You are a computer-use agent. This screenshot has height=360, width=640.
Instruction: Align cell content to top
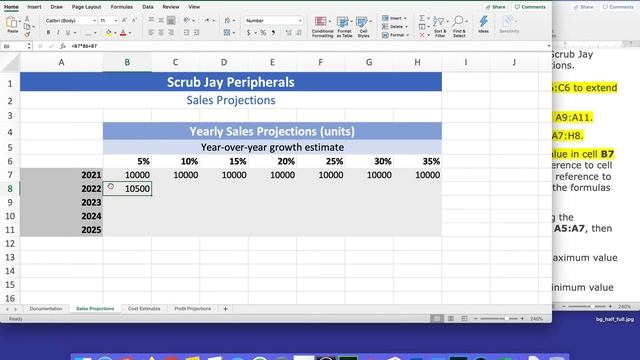click(151, 20)
